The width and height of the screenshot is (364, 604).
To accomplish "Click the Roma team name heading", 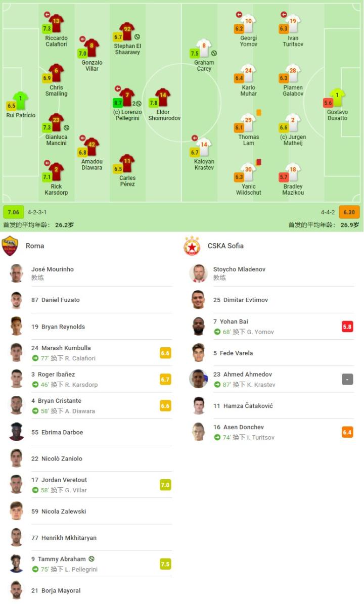I will point(35,246).
